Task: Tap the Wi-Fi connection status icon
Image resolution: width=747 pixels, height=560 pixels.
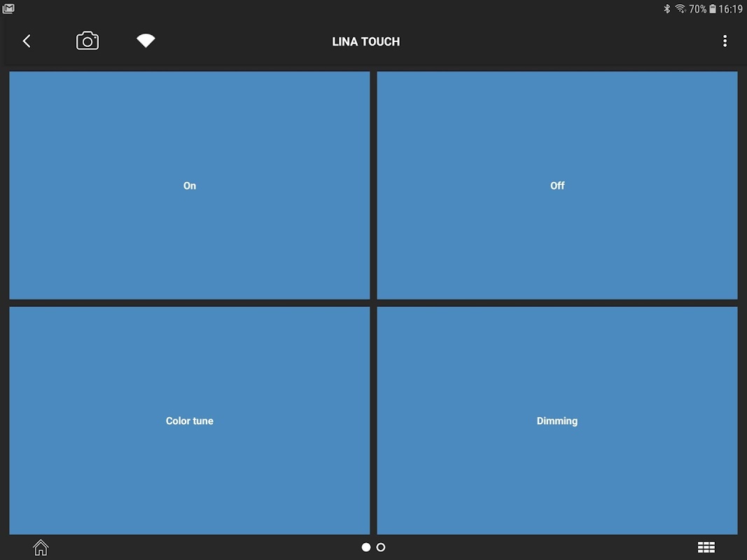Action: tap(146, 41)
